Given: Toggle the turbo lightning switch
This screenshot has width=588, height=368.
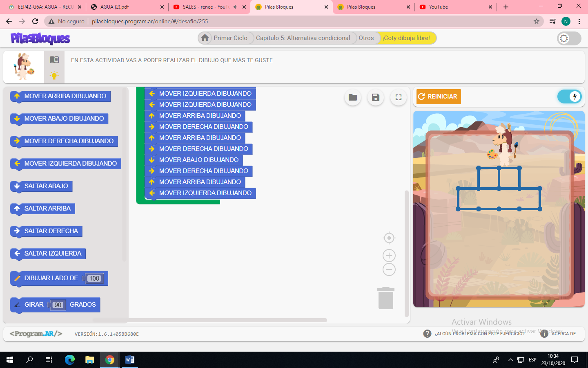Looking at the screenshot, I should [x=570, y=96].
